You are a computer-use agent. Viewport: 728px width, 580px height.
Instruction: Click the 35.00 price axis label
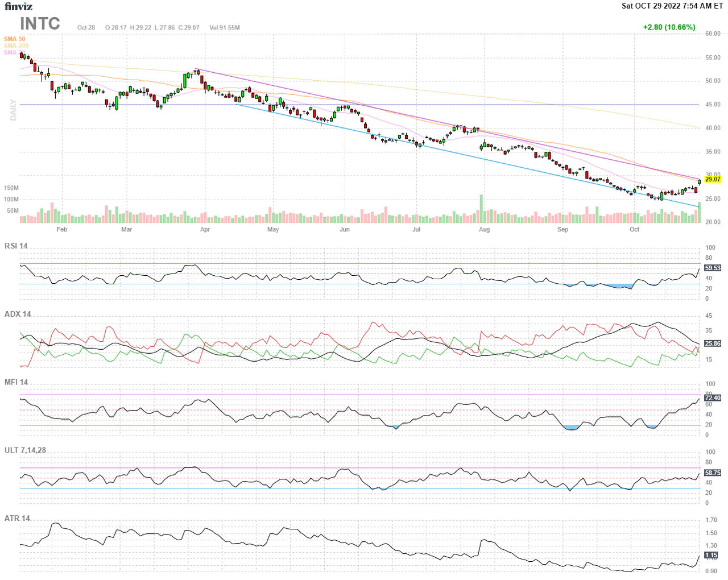pos(713,152)
